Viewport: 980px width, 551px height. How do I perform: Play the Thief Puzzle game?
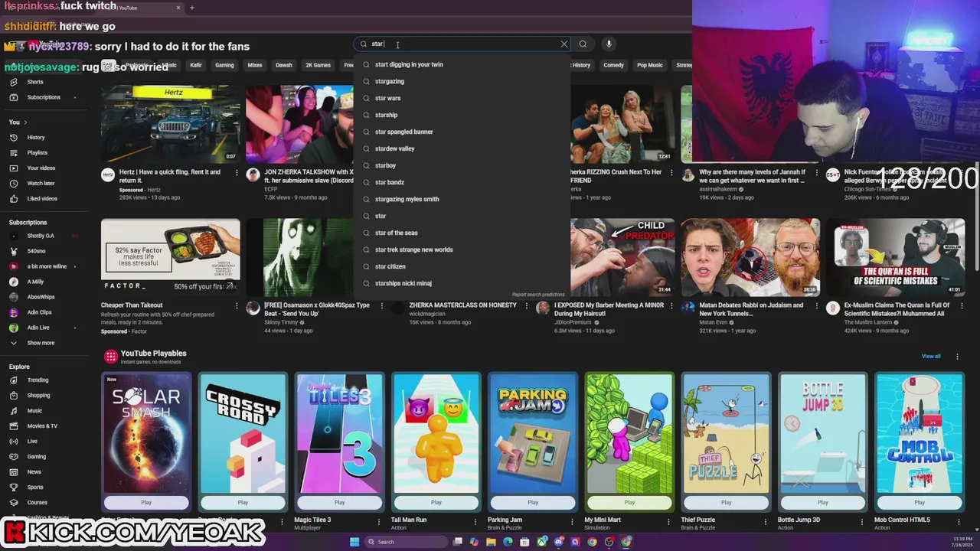pyautogui.click(x=726, y=503)
